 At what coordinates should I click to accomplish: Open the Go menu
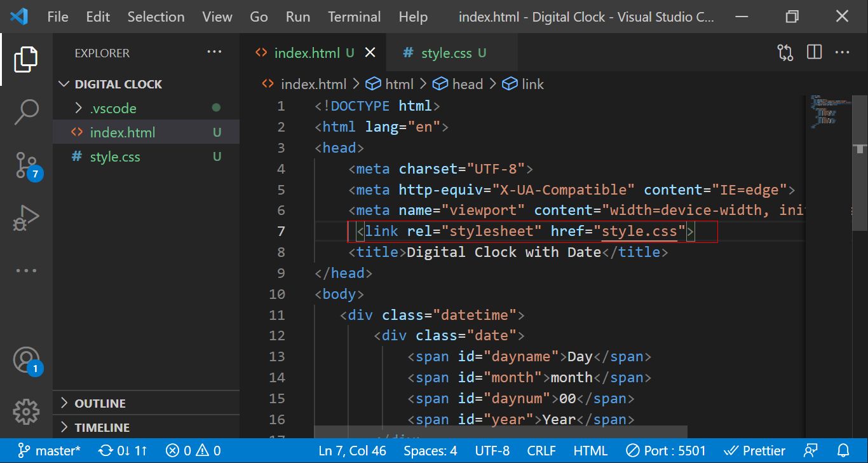pos(259,17)
